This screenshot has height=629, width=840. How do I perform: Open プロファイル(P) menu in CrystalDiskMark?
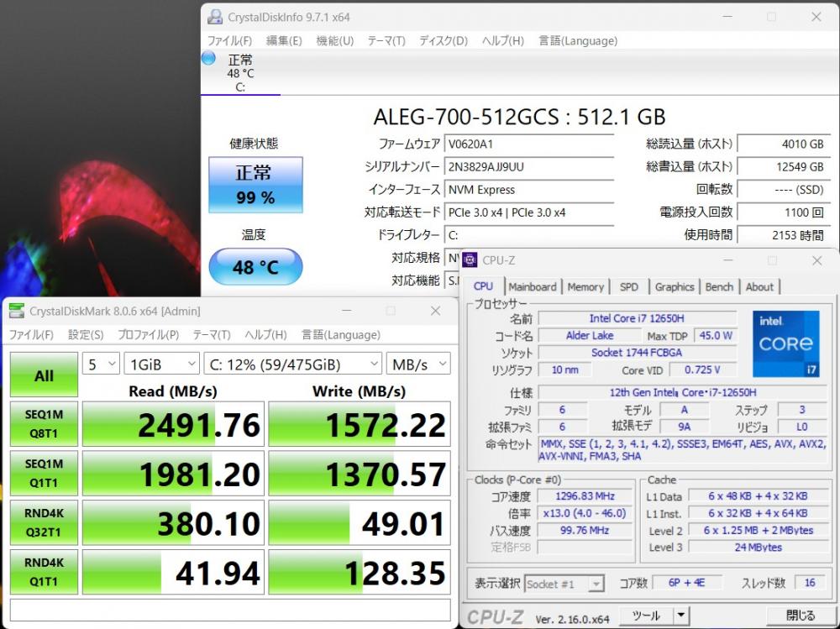click(148, 335)
